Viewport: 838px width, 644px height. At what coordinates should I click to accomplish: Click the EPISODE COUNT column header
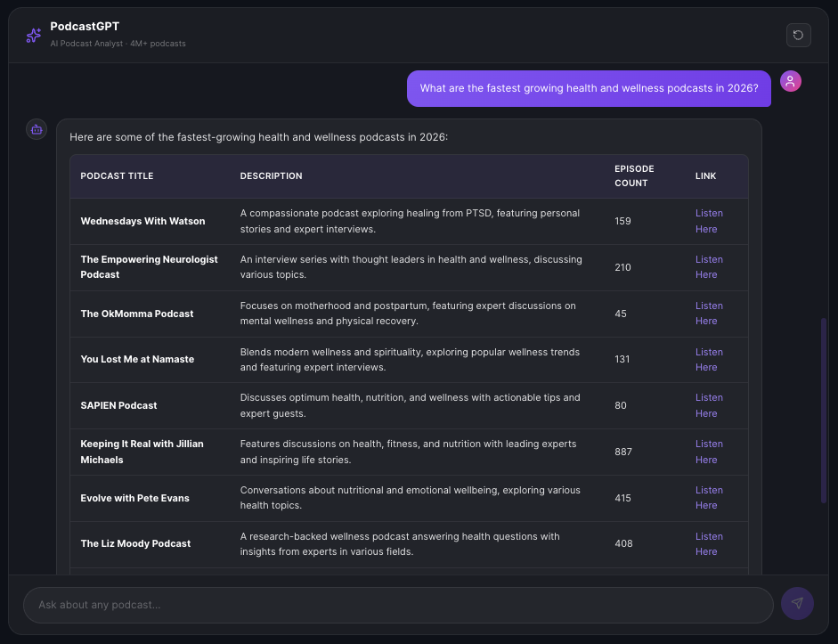click(634, 175)
